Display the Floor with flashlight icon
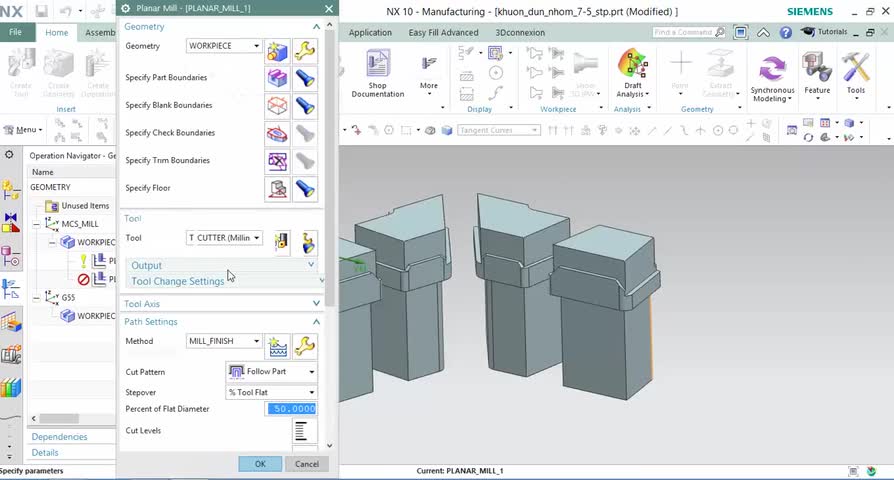 tap(305, 189)
